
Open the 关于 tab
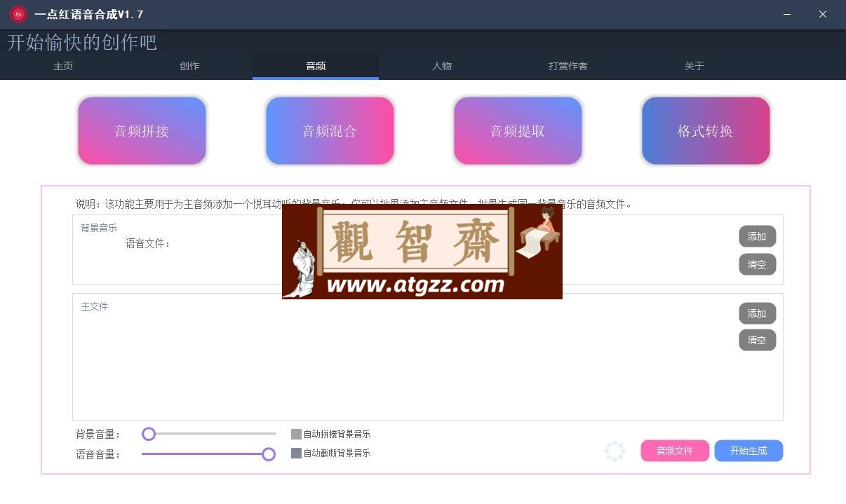pyautogui.click(x=694, y=66)
